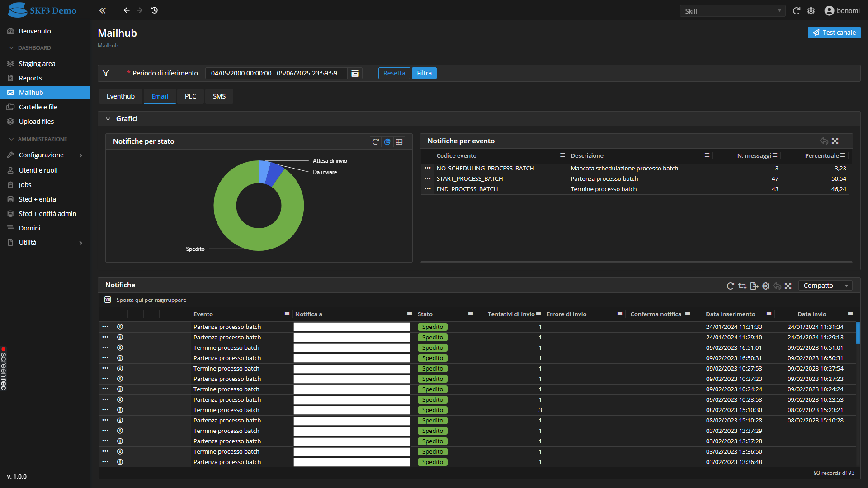Image resolution: width=868 pixels, height=488 pixels.
Task: Undo changes in the Notifiche grid
Action: click(x=777, y=286)
